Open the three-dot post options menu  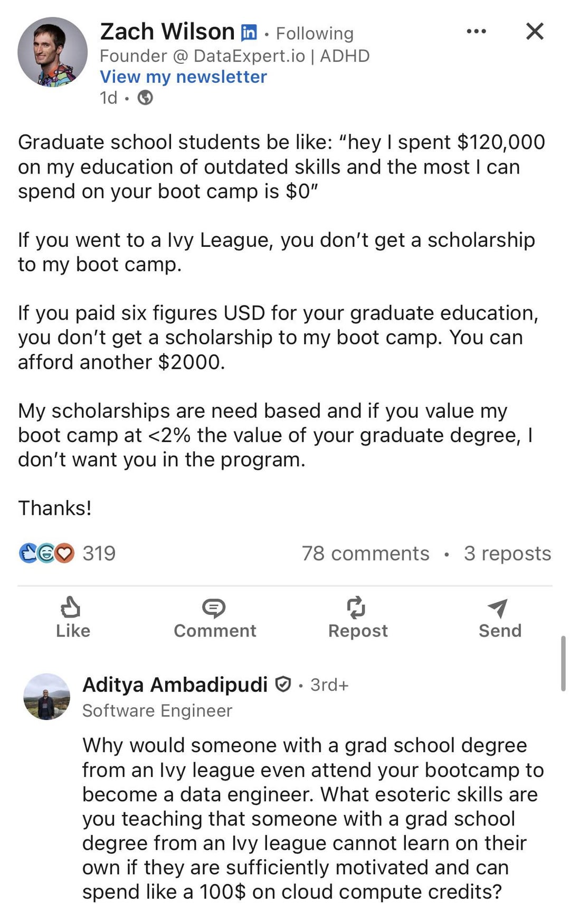pyautogui.click(x=477, y=32)
